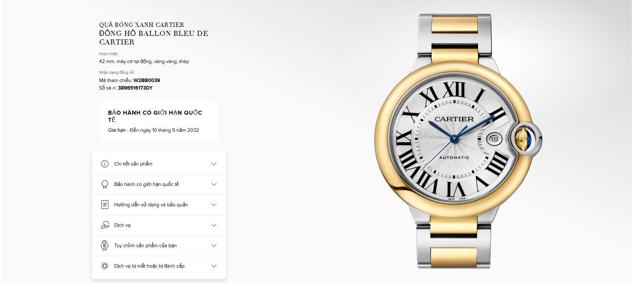The image size is (644, 287).
Task: Click the serial number 3896516173DY
Action: [x=135, y=88]
